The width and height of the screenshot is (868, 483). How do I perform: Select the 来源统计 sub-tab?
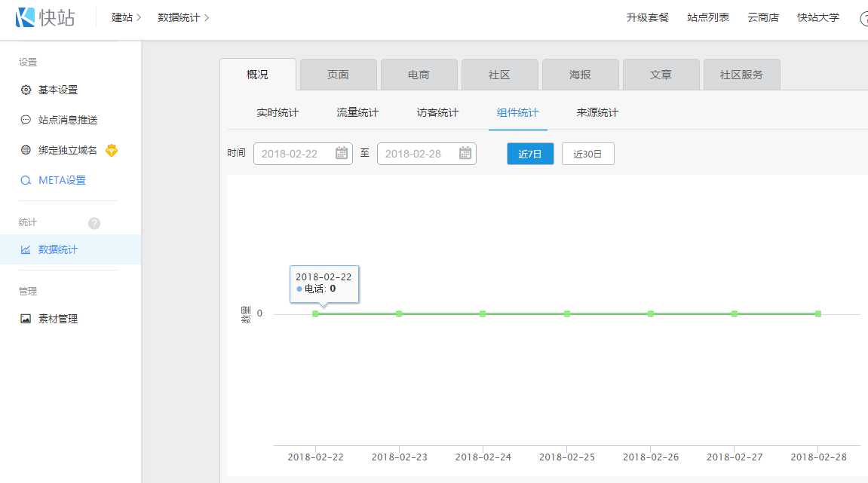597,113
